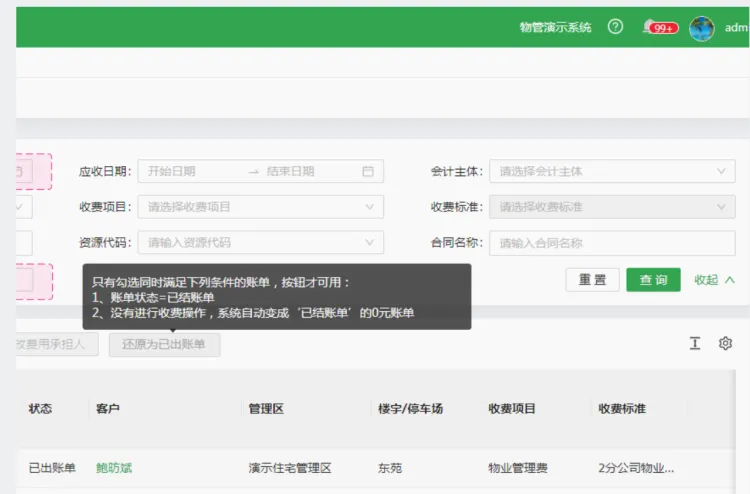750x494 pixels.
Task: Click the 状态 column header
Action: coord(40,408)
